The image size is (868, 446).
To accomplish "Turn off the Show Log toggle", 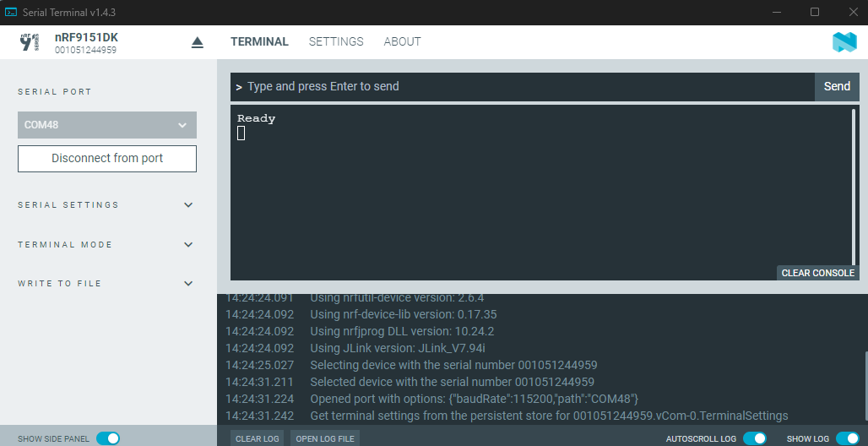I will point(847,438).
